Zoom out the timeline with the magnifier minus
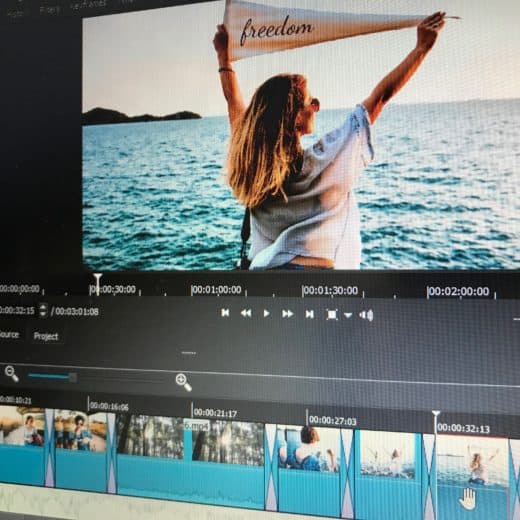 tap(12, 373)
